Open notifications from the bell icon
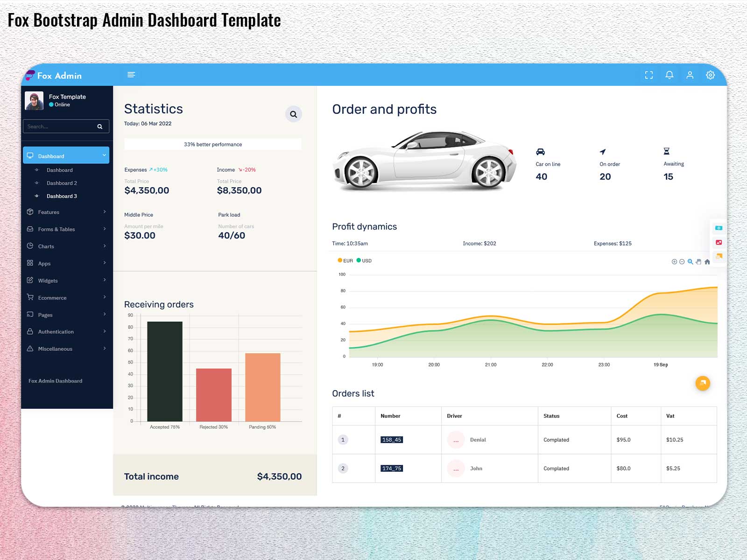This screenshot has height=560, width=747. 669,75
